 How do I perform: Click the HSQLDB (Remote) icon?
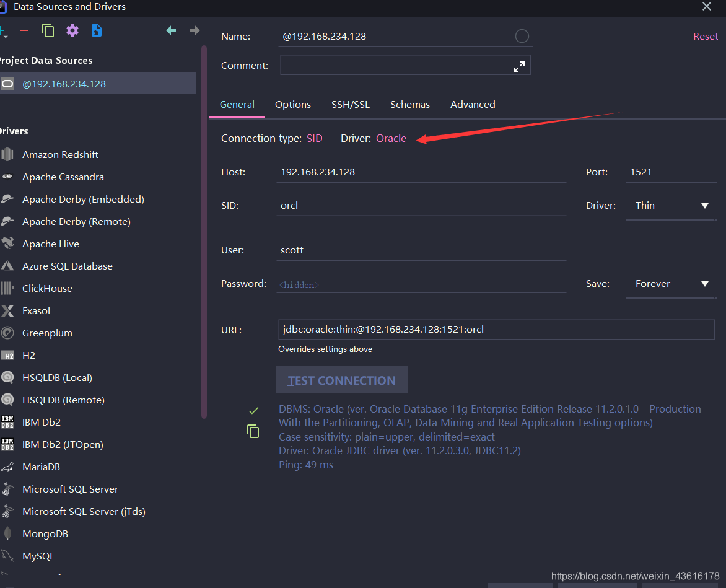tap(7, 400)
